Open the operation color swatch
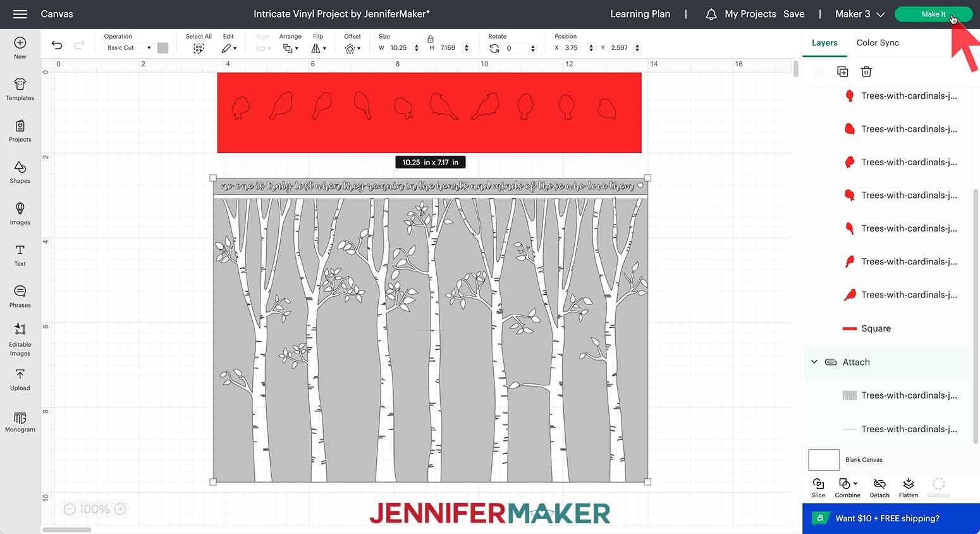980x534 pixels. (162, 48)
